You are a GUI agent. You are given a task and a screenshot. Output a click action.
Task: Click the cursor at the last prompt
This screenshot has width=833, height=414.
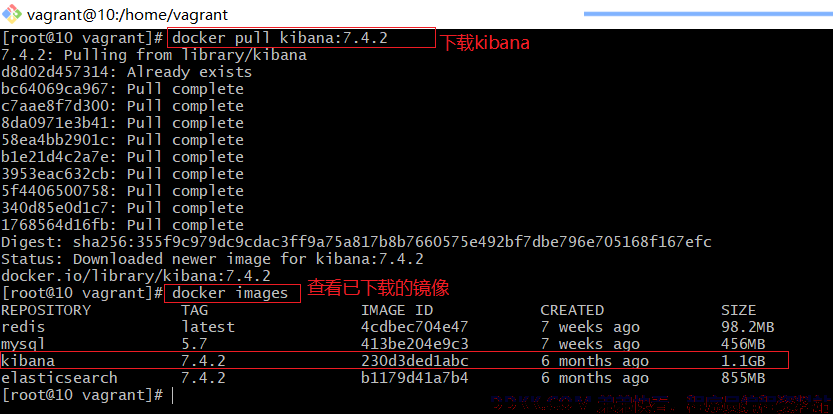point(172,395)
